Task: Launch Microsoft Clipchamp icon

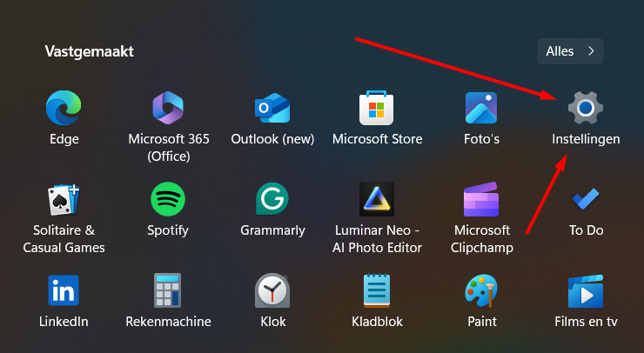Action: point(481,199)
